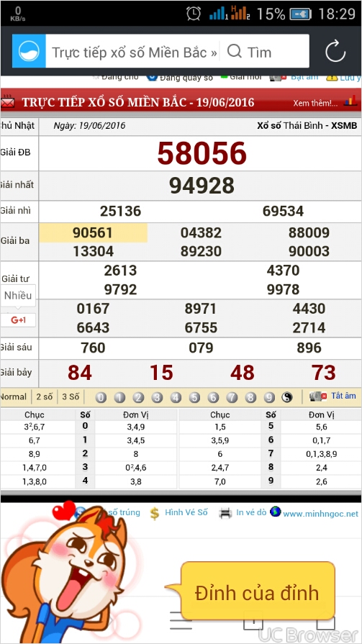This screenshot has width=362, height=644.
Task: Filter results by digit 1 ball
Action: pos(119,397)
